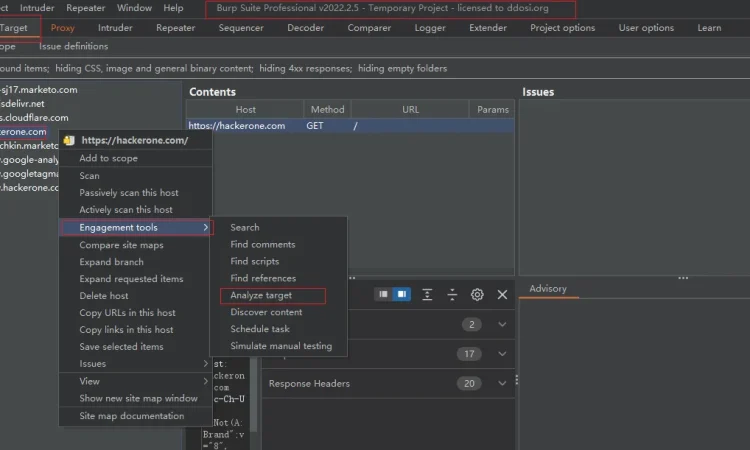Image resolution: width=750 pixels, height=450 pixels.
Task: Open the Comparer tab
Action: coord(369,28)
